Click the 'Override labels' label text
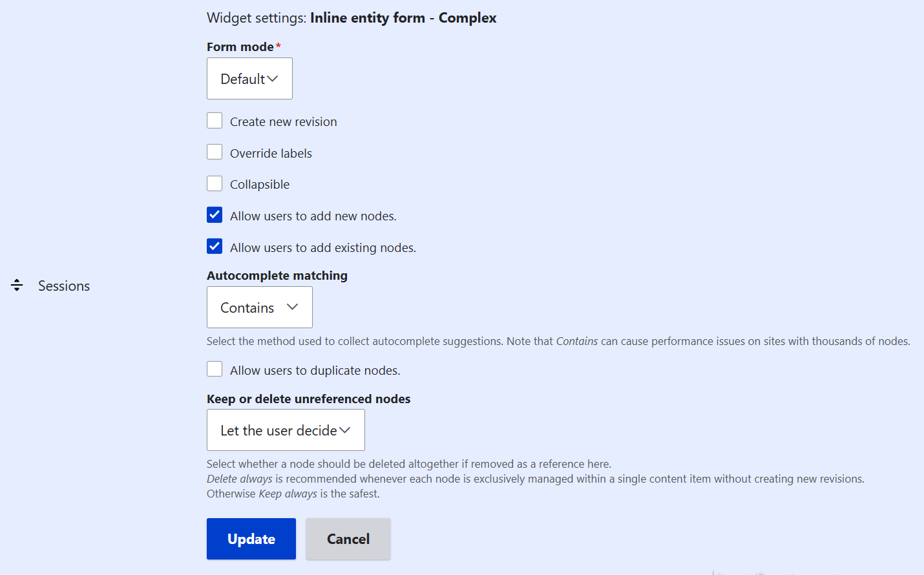Viewport: 924px width, 575px height. (271, 152)
